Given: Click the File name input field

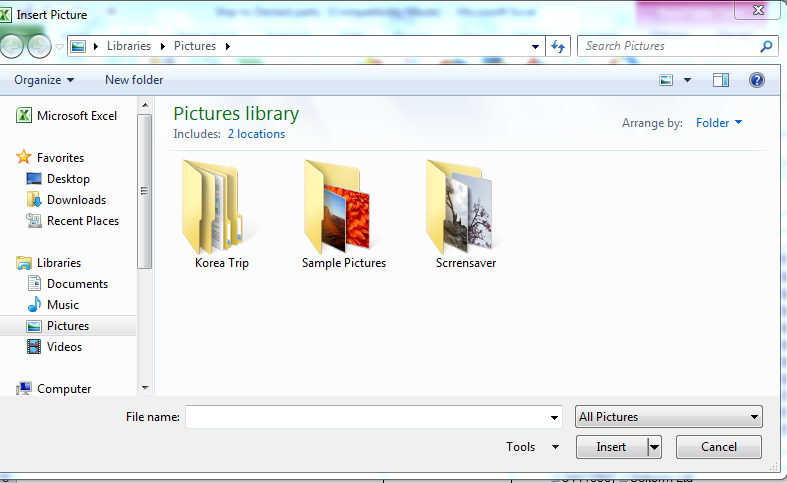Looking at the screenshot, I should pos(368,417).
